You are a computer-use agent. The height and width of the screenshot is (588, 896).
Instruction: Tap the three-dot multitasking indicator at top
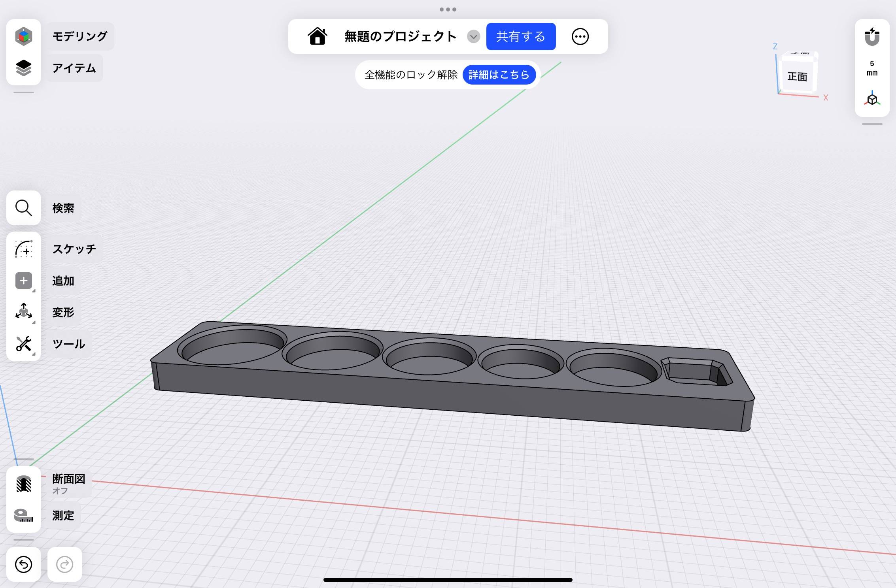[x=448, y=9]
